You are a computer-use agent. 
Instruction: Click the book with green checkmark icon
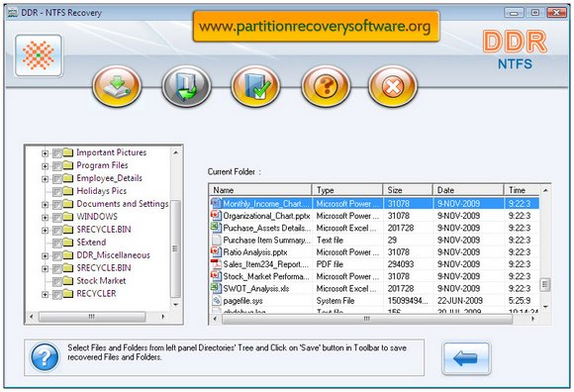click(x=255, y=86)
